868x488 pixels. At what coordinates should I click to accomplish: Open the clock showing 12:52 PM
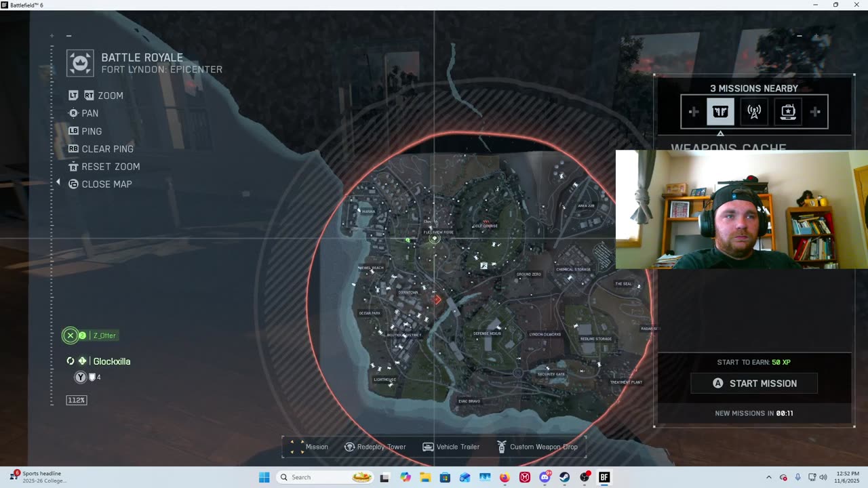point(848,477)
